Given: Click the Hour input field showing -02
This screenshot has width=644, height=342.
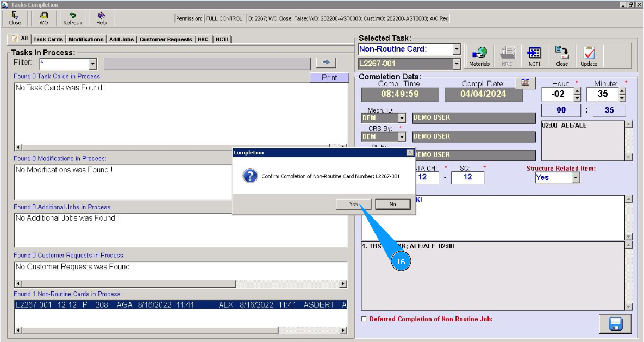Looking at the screenshot, I should point(558,94).
